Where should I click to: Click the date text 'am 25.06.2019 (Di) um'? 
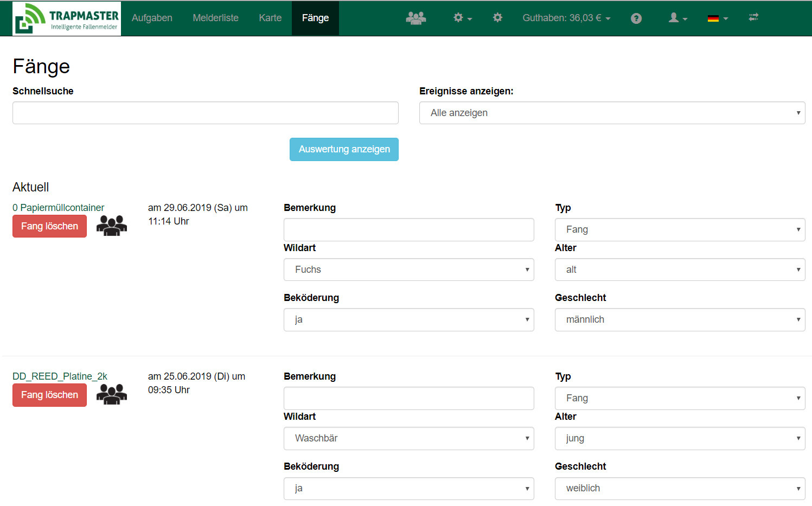(x=196, y=376)
